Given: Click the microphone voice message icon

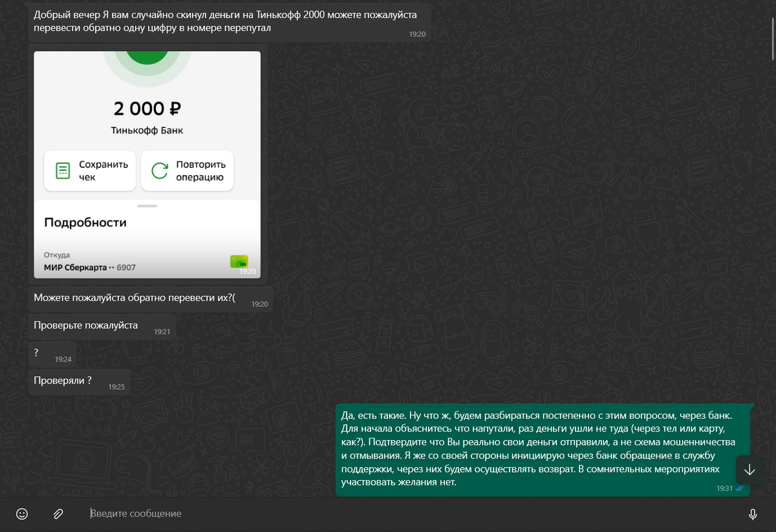Looking at the screenshot, I should click(753, 514).
